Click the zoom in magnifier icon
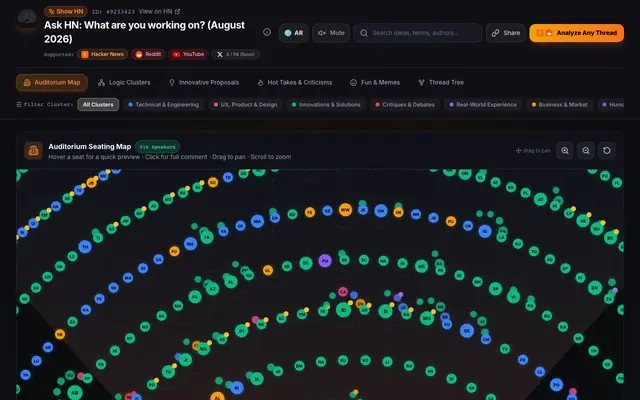The height and width of the screenshot is (400, 640). click(565, 151)
